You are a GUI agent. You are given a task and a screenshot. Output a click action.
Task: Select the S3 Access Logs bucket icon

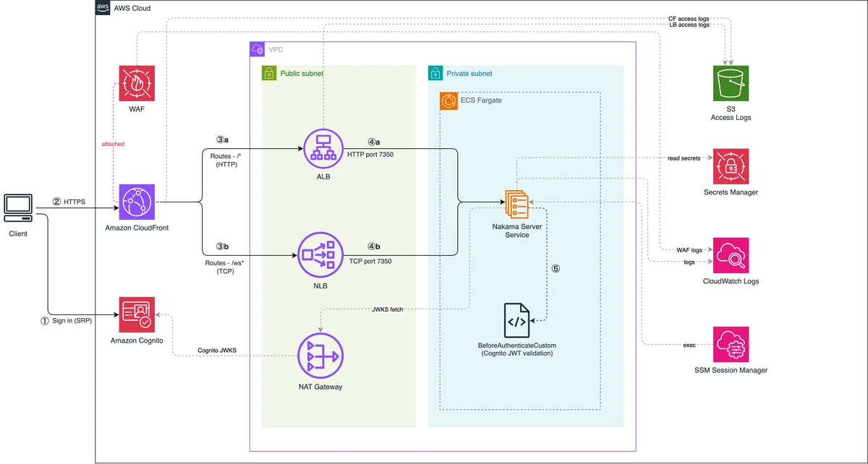point(731,84)
